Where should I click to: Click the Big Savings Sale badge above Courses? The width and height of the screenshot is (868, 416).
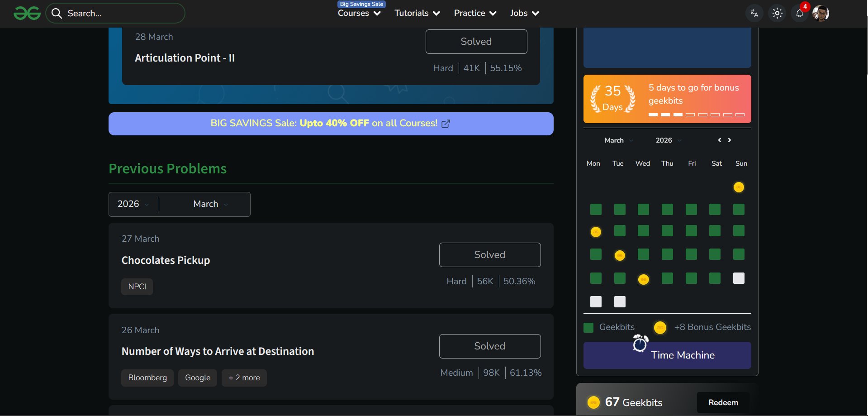coord(361,4)
